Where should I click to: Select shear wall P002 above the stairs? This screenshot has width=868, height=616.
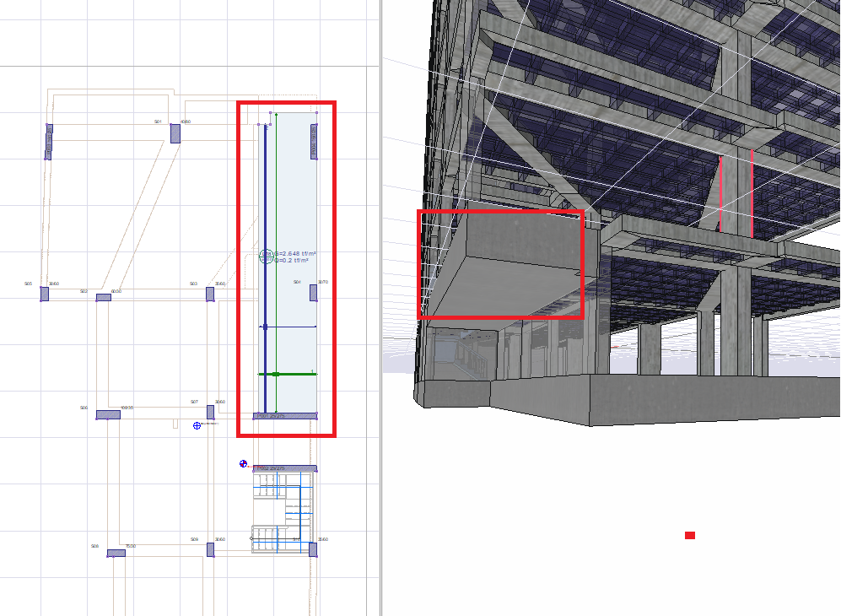(285, 468)
